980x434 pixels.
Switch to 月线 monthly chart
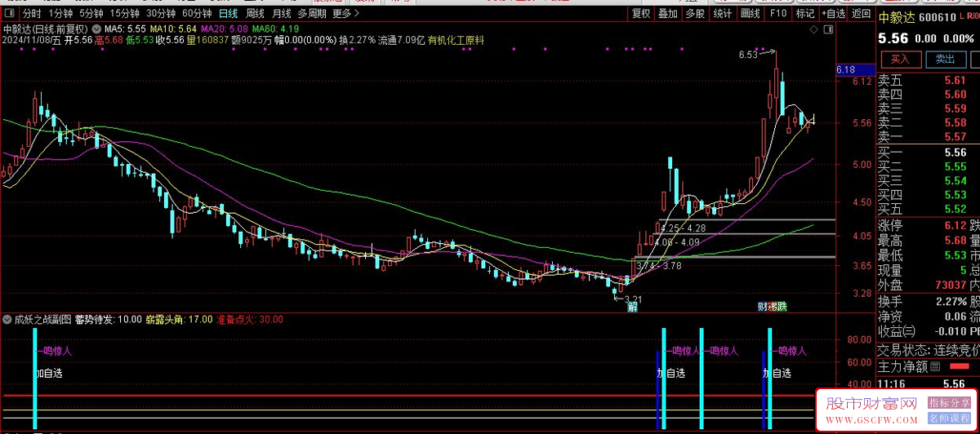point(281,14)
